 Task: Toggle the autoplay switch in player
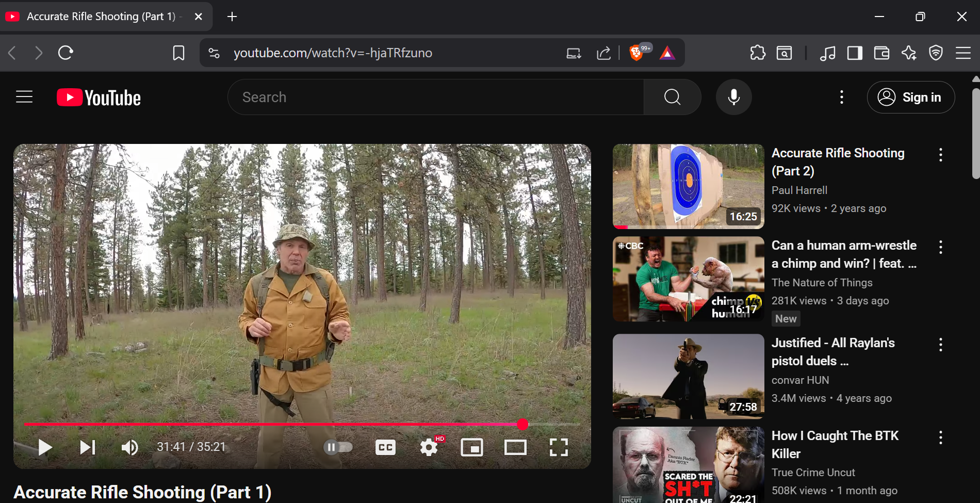click(338, 447)
